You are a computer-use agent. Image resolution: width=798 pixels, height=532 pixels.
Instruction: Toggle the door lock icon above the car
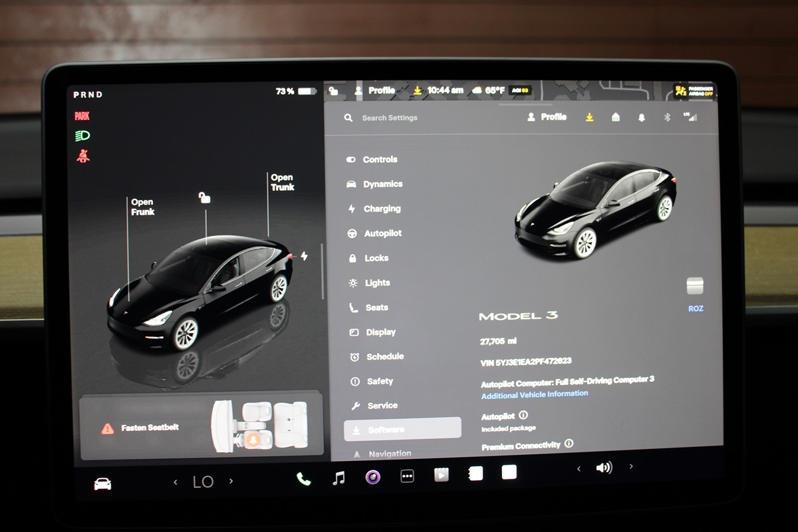tap(205, 198)
